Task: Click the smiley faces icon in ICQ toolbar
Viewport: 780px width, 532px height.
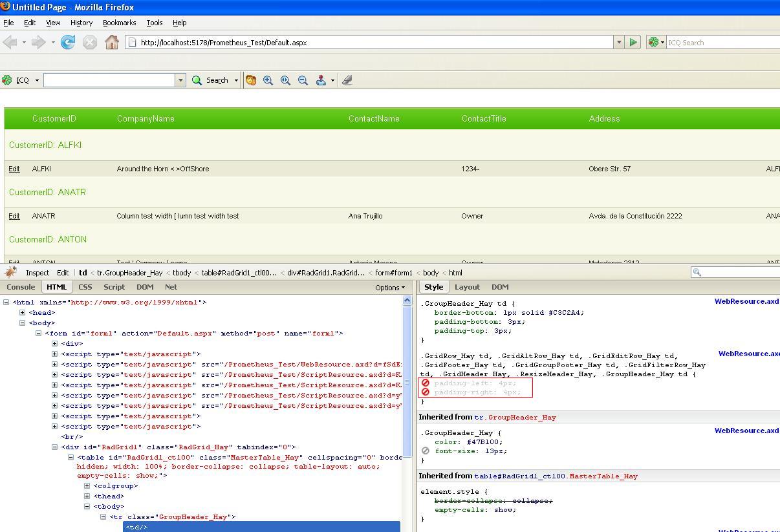Action: pos(251,80)
